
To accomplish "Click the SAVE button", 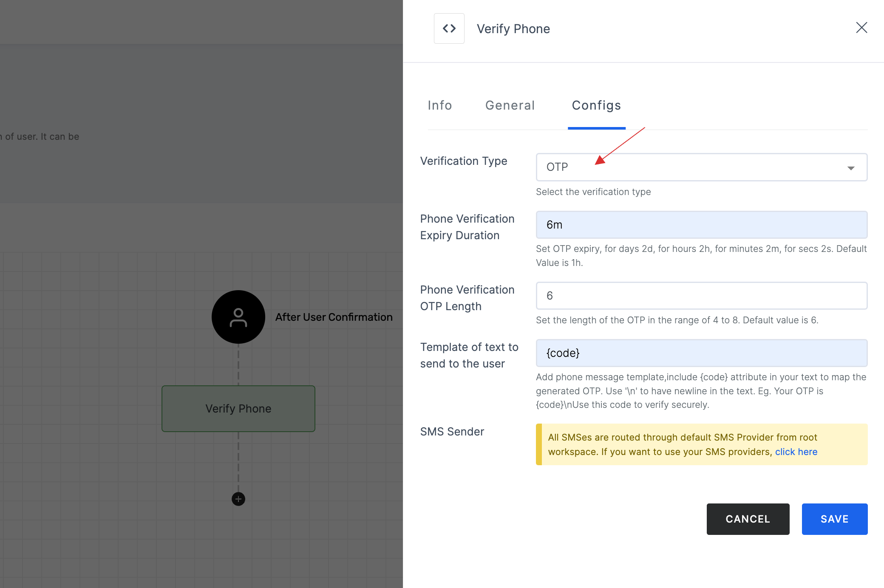I will coord(835,519).
